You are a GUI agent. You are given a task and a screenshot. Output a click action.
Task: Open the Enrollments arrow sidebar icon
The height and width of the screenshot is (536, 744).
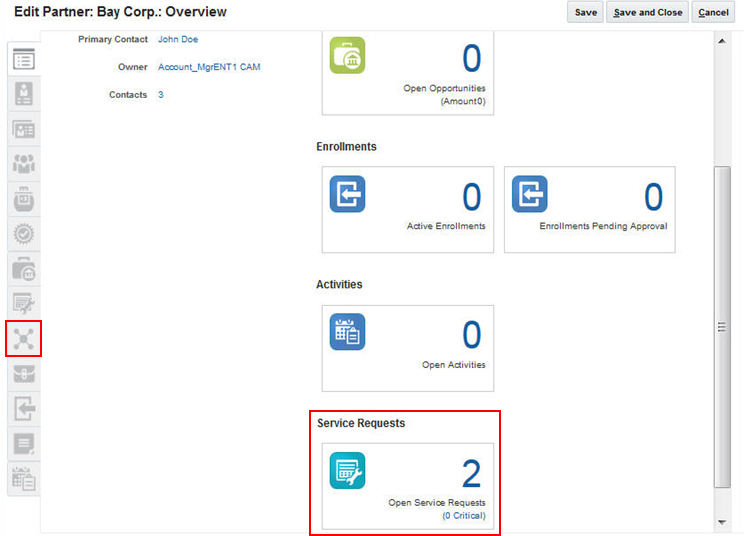tap(24, 408)
